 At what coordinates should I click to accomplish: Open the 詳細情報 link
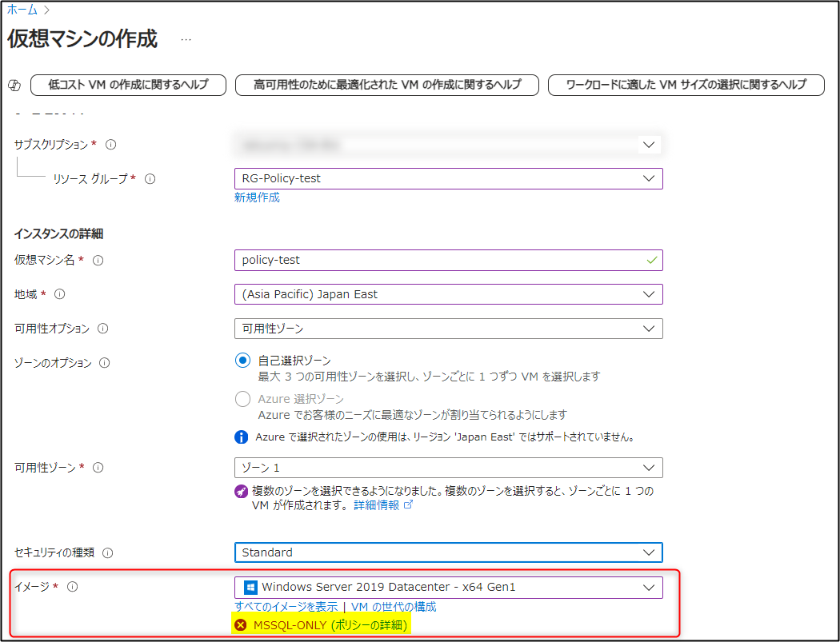click(x=383, y=505)
